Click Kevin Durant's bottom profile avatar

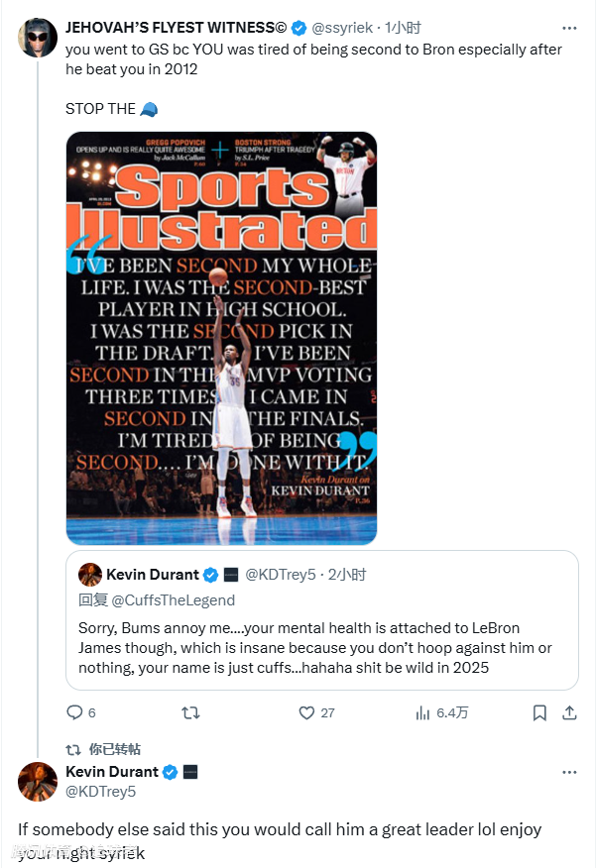pyautogui.click(x=38, y=782)
